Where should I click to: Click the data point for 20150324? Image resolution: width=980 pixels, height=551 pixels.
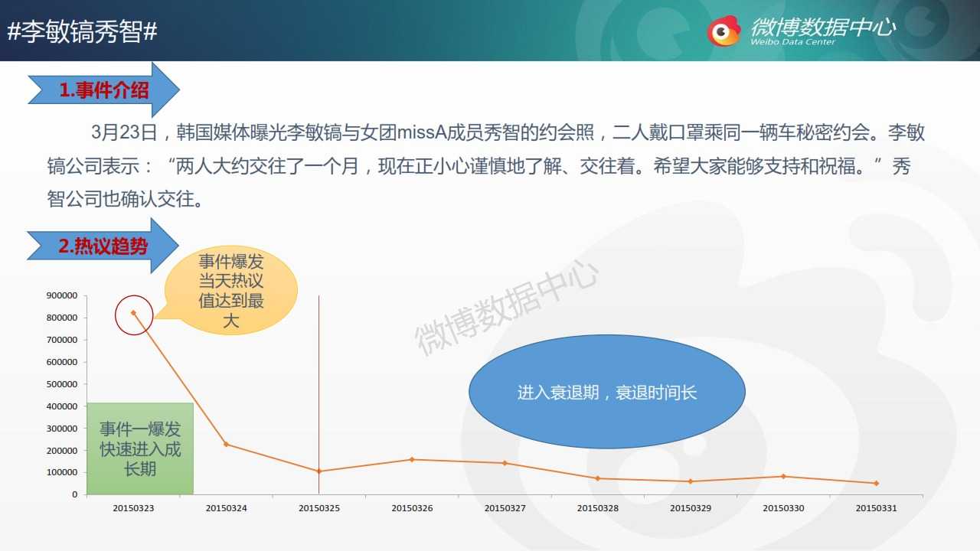[x=226, y=444]
